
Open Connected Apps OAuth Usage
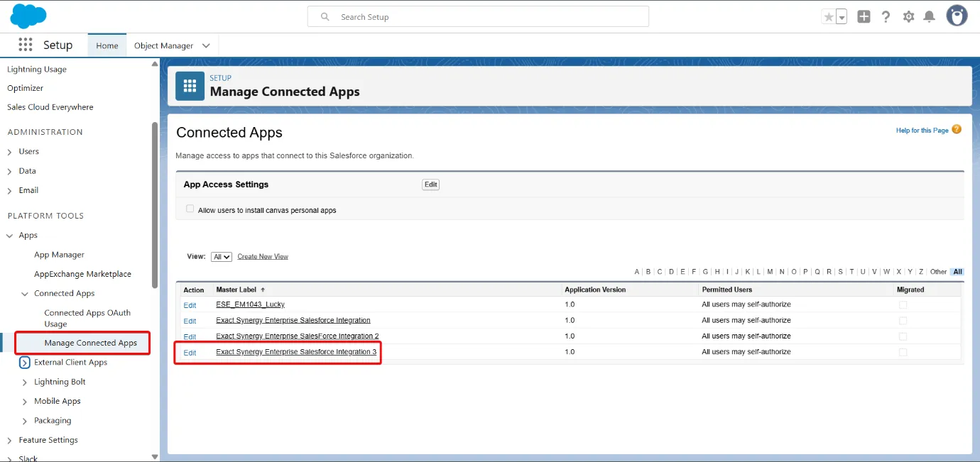coord(87,318)
